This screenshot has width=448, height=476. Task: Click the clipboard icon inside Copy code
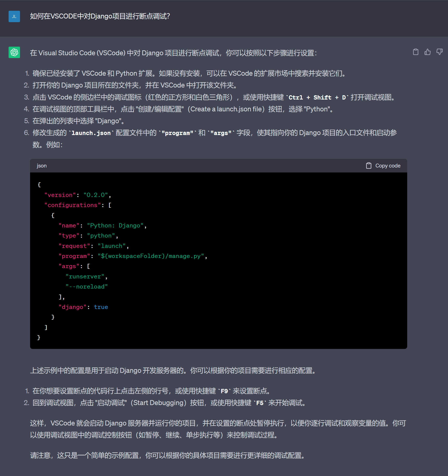369,166
